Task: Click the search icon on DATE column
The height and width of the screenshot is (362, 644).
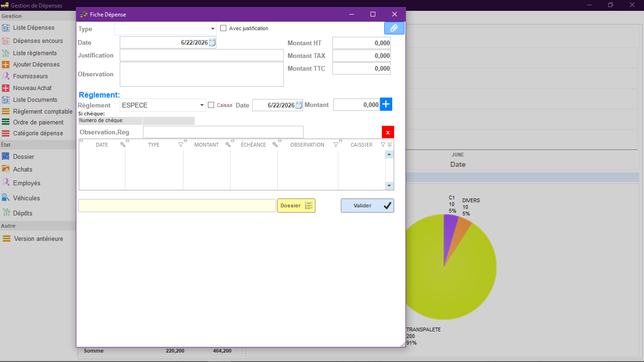Action: pos(123,145)
